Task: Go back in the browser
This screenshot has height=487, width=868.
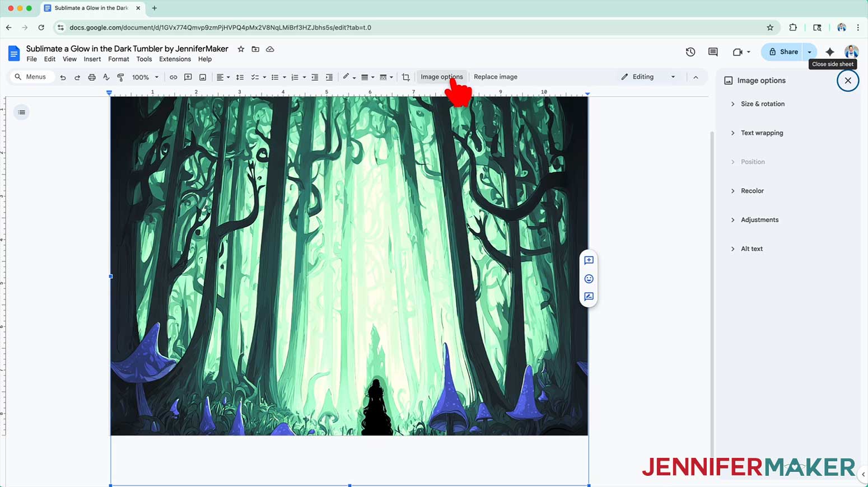Action: click(x=9, y=27)
